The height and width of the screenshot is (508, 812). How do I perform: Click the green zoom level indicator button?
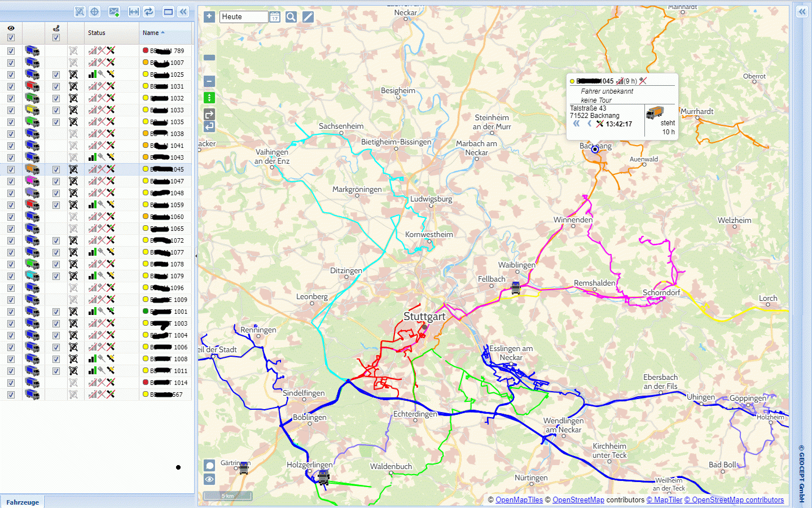[x=209, y=98]
